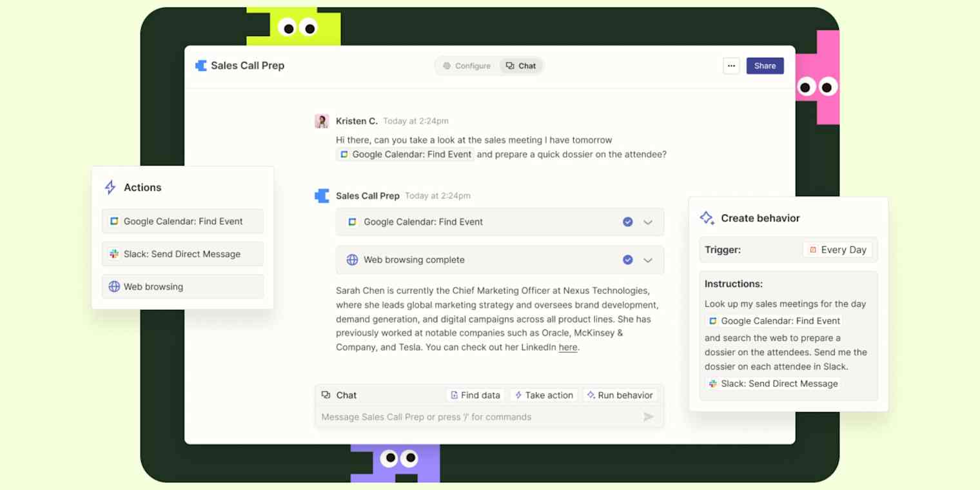Click the Sales Call Prep logo icon in header
980x490 pixels.
[x=201, y=66]
